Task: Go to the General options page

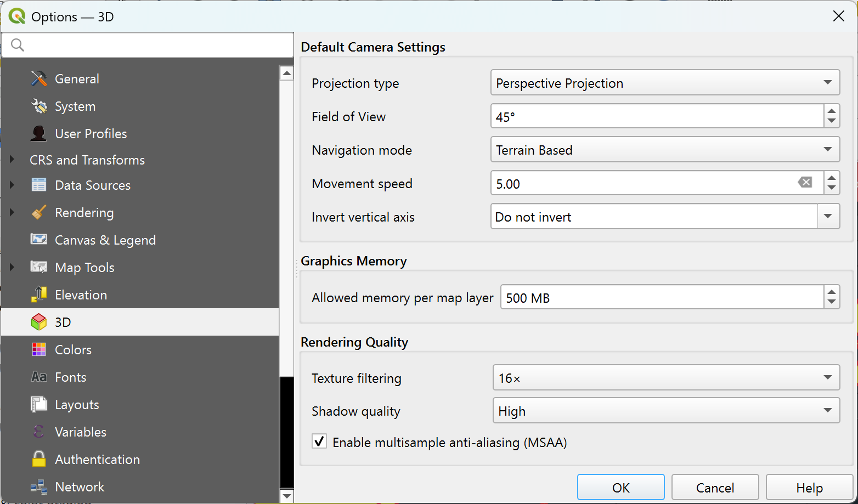Action: [x=140, y=78]
